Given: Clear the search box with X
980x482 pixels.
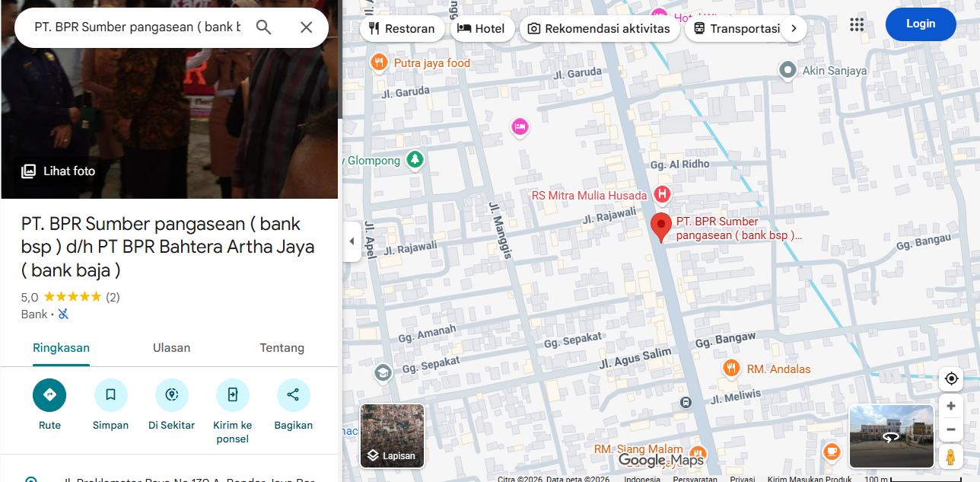Looking at the screenshot, I should click(306, 27).
